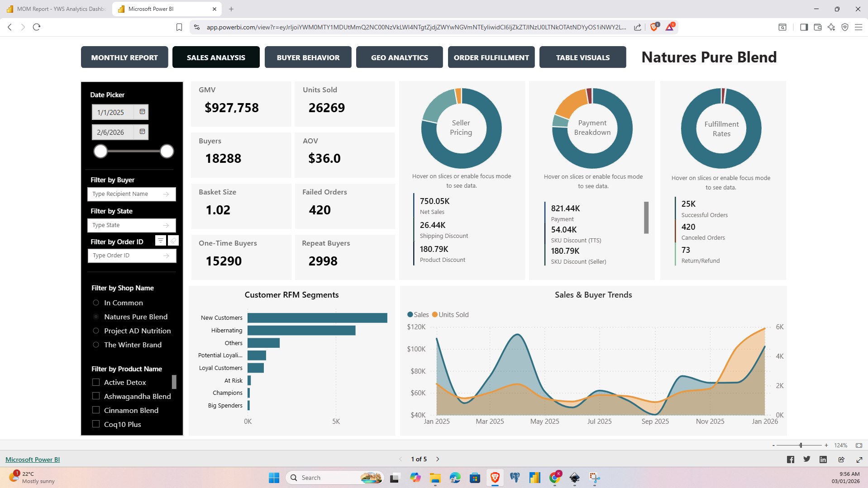This screenshot has width=868, height=488.
Task: Open Brave Shields icon in address bar
Action: click(653, 27)
